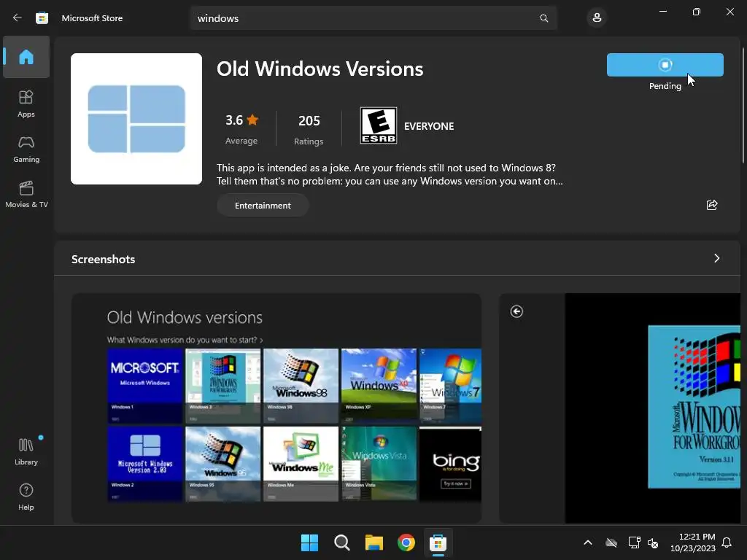
Task: Open the user account profile icon
Action: pos(597,18)
